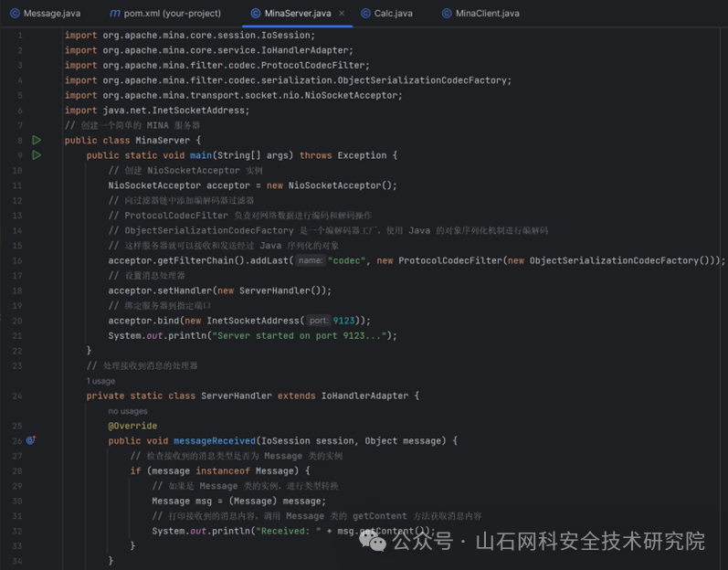Screen dimensions: 728x570
Task: Click the MinaClient.java class icon
Action: pos(447,14)
